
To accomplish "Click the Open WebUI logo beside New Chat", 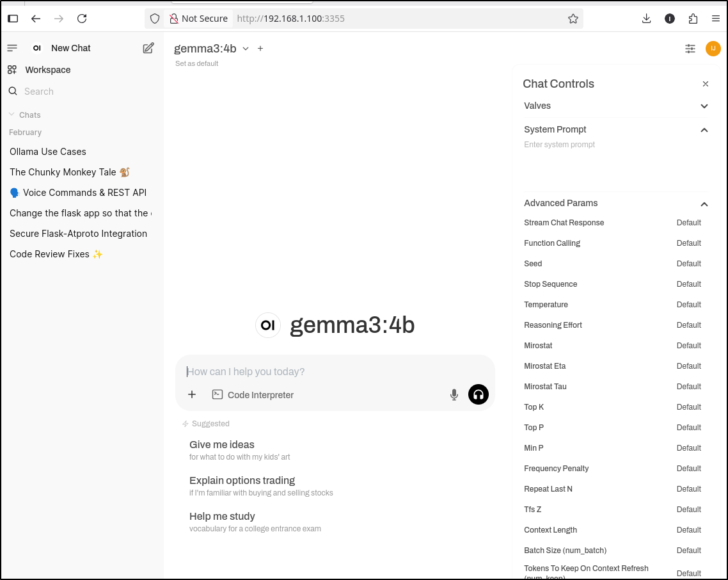I will point(37,48).
